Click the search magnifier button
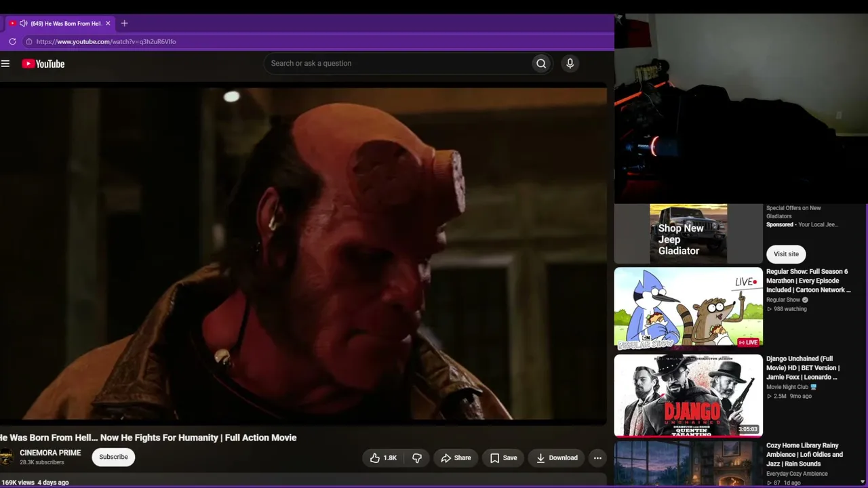Screen dimensions: 868x488 click(x=541, y=64)
